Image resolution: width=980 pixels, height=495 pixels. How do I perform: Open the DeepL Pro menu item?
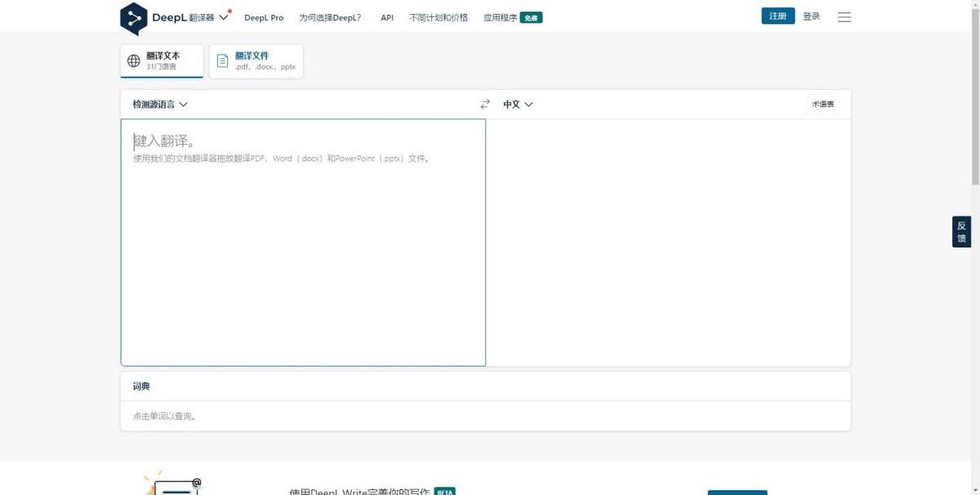264,17
